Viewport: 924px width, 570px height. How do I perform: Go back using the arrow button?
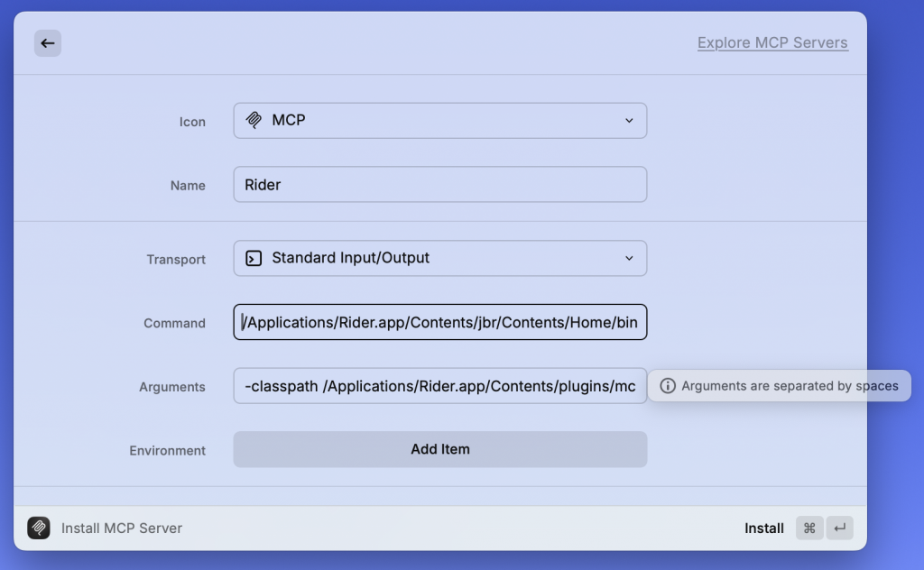pyautogui.click(x=48, y=43)
